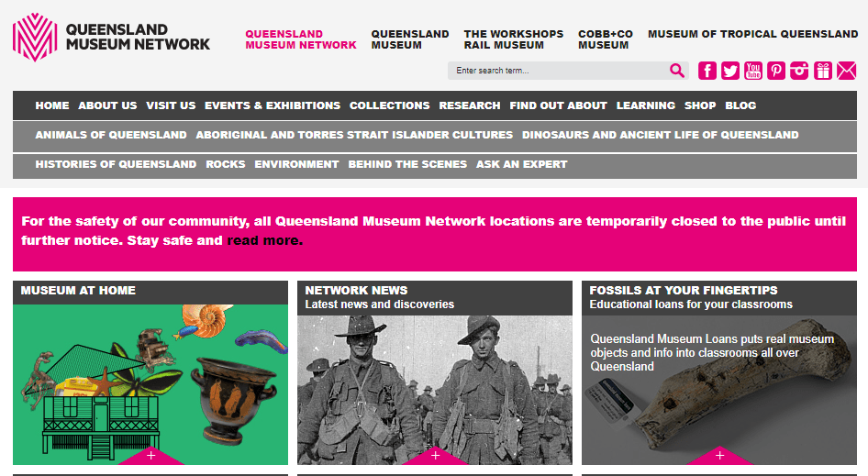Follow the 'read more' closure link
This screenshot has height=476, width=868.
(263, 241)
